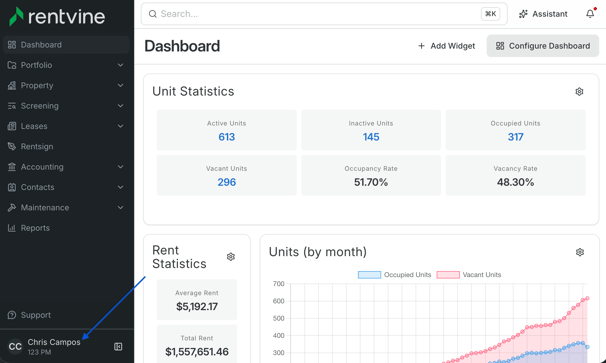This screenshot has height=363, width=606.
Task: Click the Property building icon
Action: pos(12,85)
